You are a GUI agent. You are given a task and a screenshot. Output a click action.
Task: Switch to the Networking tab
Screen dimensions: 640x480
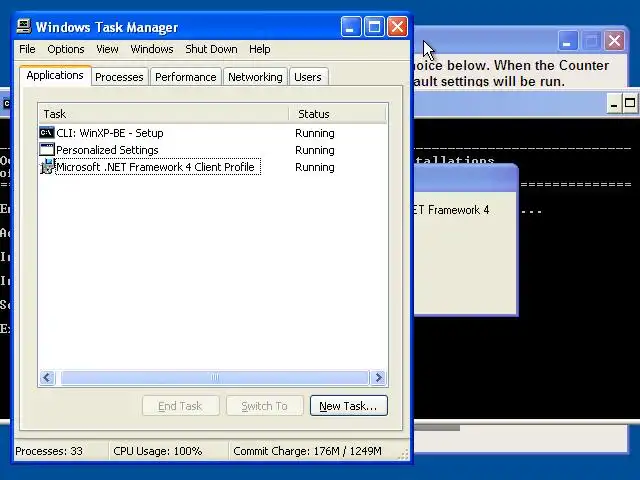click(255, 77)
